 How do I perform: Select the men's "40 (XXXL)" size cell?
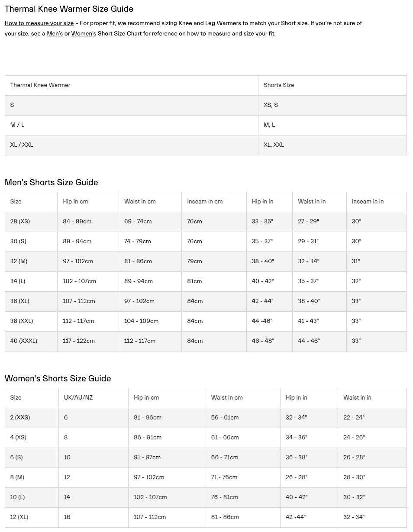click(x=24, y=341)
